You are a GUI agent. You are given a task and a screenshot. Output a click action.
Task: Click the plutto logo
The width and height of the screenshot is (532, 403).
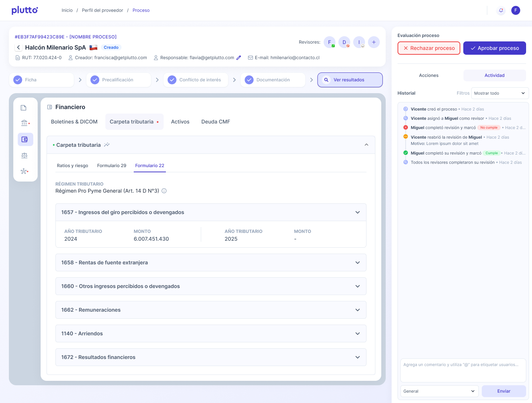[x=25, y=10]
